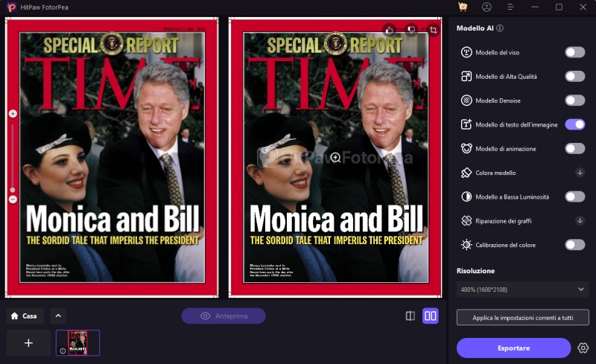Screen dimensions: 596x364
Task: Click the Modello di animazione label
Action: pyautogui.click(x=506, y=149)
